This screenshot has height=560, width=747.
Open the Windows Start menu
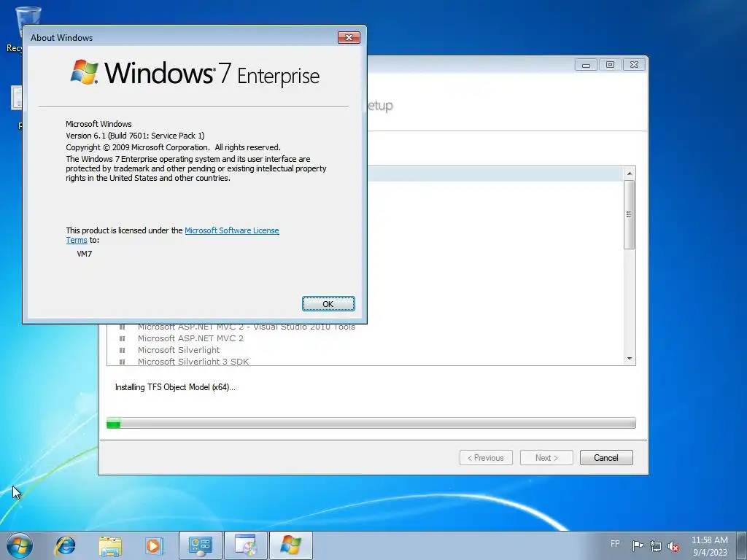click(x=20, y=545)
